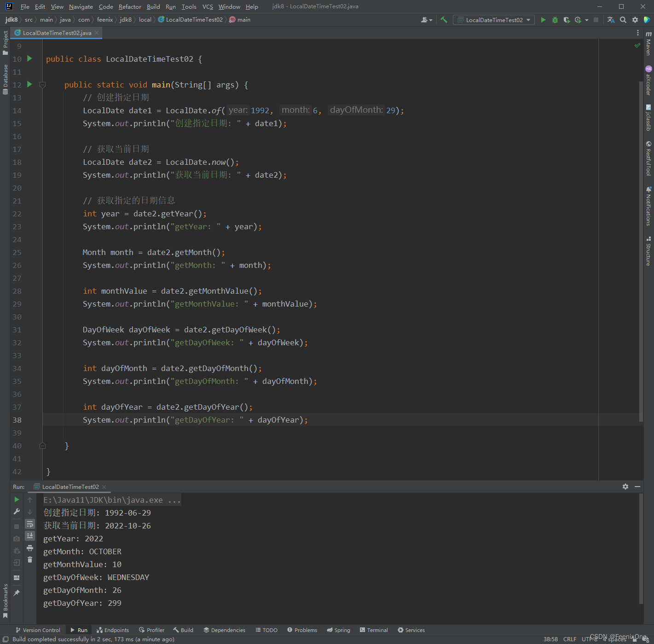Open IDE settings gear in top toolbar
The width and height of the screenshot is (654, 644).
click(635, 20)
